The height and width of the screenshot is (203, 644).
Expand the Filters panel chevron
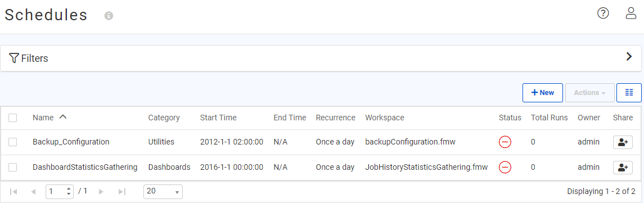(x=629, y=57)
